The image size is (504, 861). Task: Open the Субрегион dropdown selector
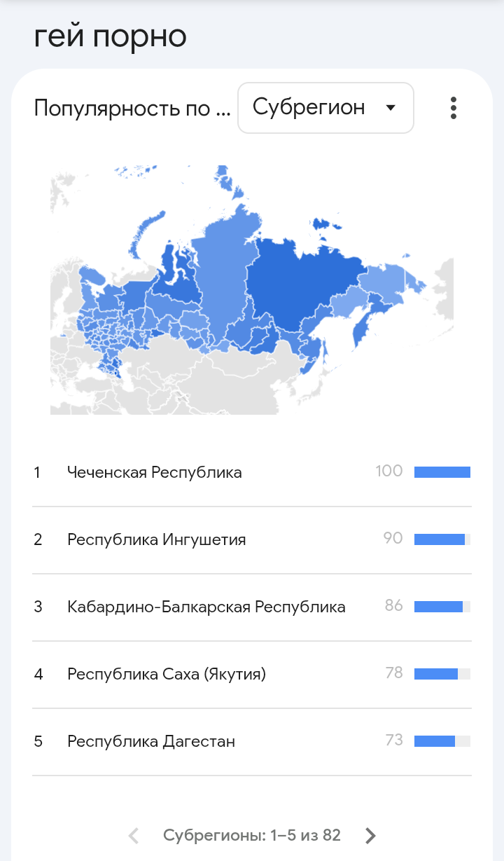click(x=325, y=108)
